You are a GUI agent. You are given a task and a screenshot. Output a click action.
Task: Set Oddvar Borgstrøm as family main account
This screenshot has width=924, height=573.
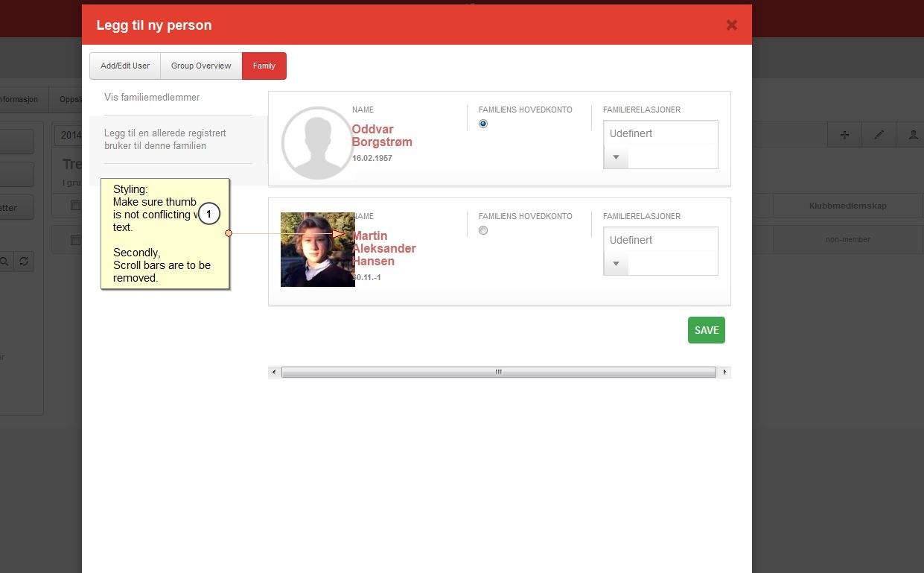[483, 124]
